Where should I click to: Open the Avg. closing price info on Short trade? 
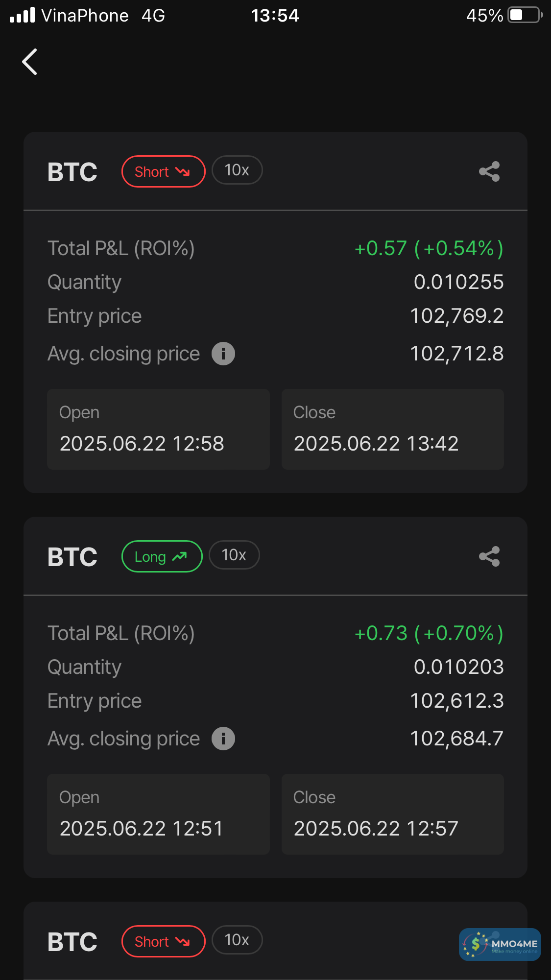223,354
